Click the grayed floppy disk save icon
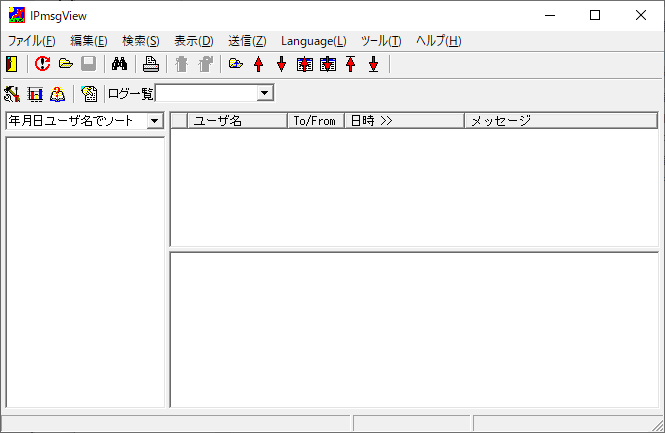The height and width of the screenshot is (433, 665). tap(89, 64)
